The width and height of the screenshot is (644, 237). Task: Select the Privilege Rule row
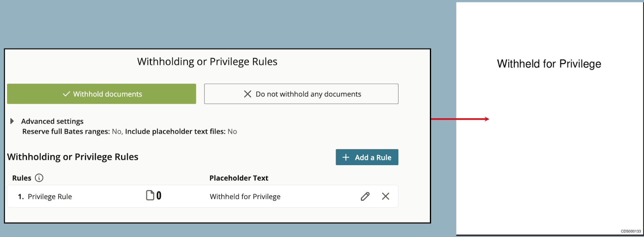point(50,196)
